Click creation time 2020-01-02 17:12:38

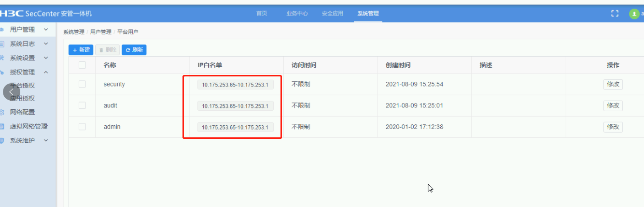(414, 127)
